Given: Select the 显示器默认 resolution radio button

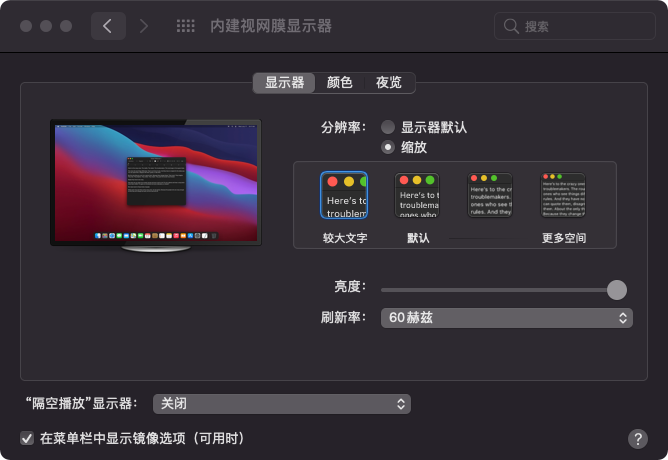Looking at the screenshot, I should [x=388, y=127].
